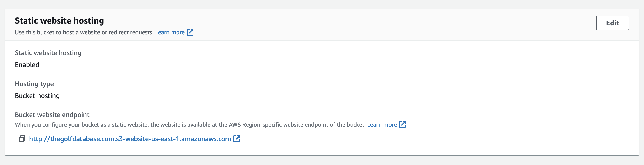
Task: Open Learn more link under panel heading
Action: [x=170, y=32]
